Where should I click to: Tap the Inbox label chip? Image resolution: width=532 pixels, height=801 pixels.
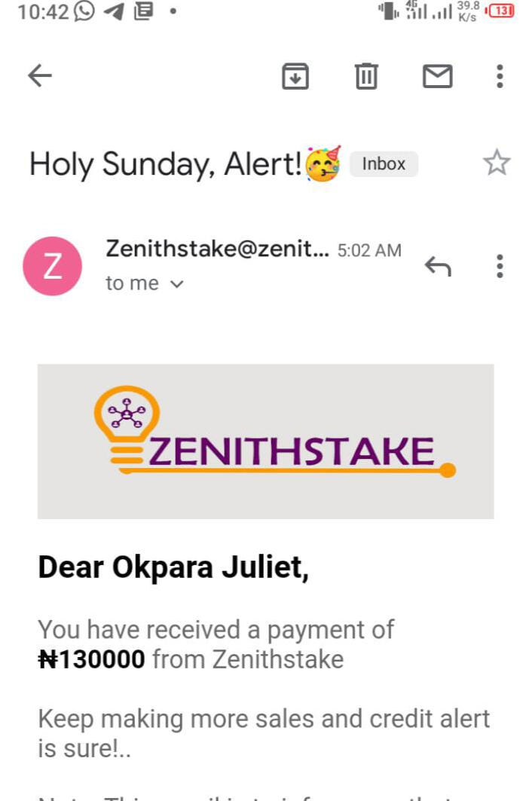(x=384, y=164)
